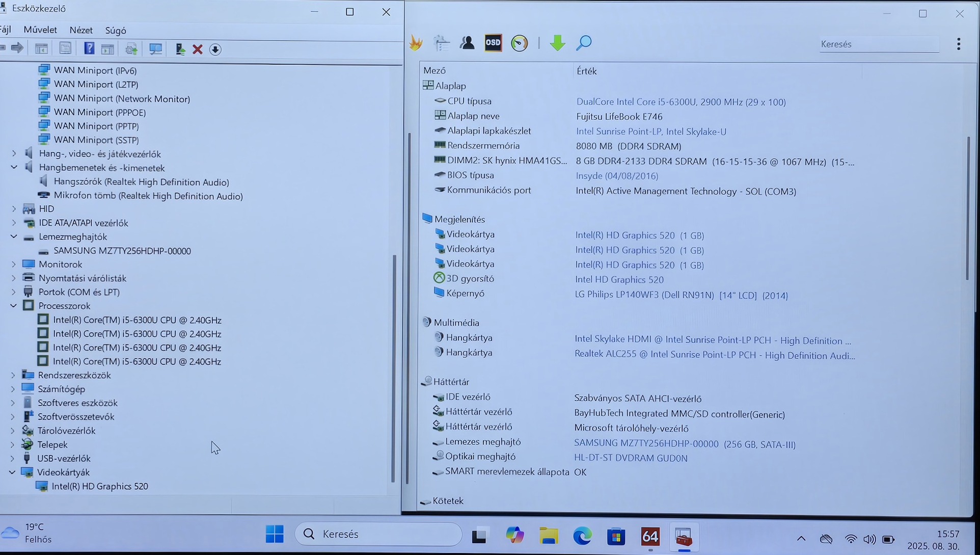This screenshot has width=980, height=555.
Task: Open the green download arrow update icon
Action: click(557, 43)
